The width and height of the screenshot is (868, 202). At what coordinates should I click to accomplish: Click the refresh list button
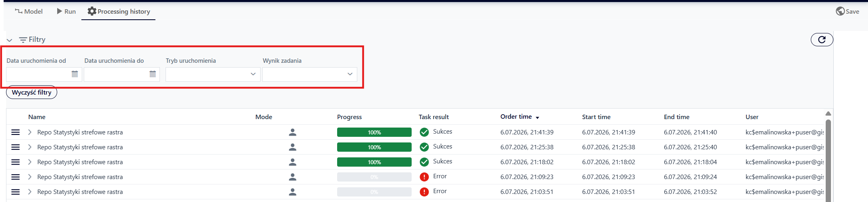click(x=822, y=39)
